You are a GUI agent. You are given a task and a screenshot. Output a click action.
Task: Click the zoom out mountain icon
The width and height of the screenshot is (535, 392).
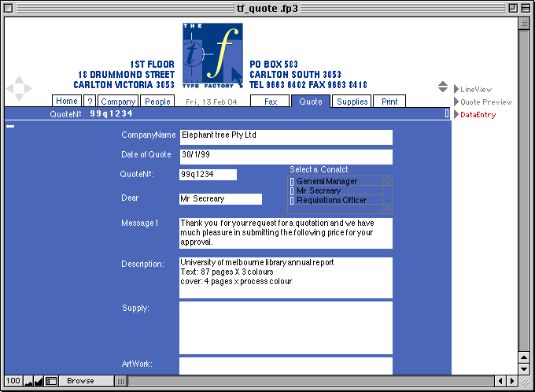point(29,381)
